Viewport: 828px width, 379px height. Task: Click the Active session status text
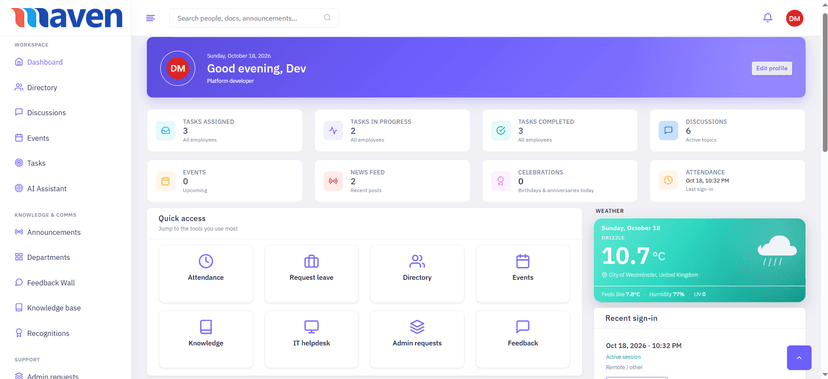click(623, 357)
